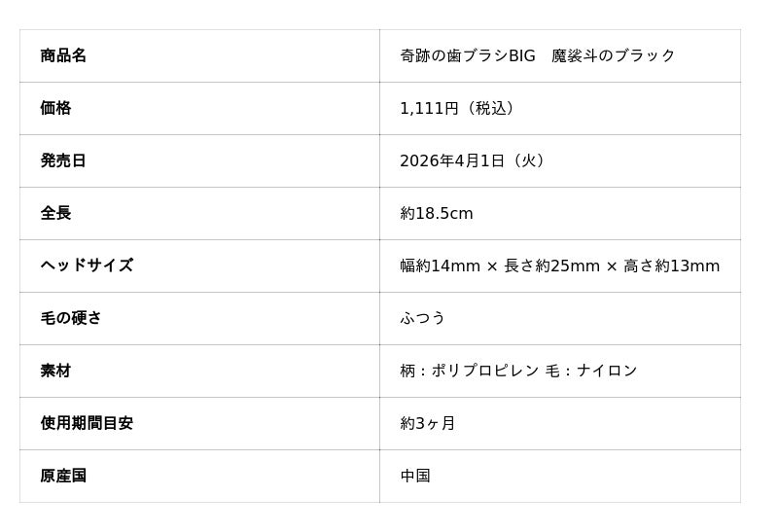Select the usage period value 約3ヶ月
This screenshot has height=532, width=778.
pyautogui.click(x=428, y=424)
